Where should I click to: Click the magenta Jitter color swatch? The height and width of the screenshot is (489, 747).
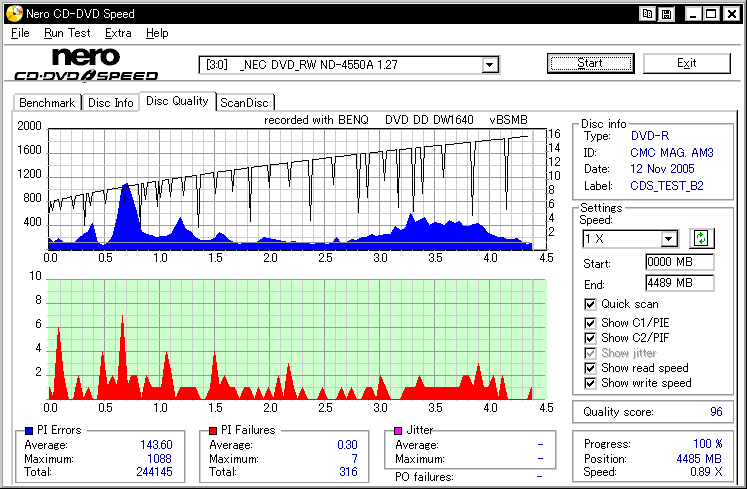click(398, 431)
